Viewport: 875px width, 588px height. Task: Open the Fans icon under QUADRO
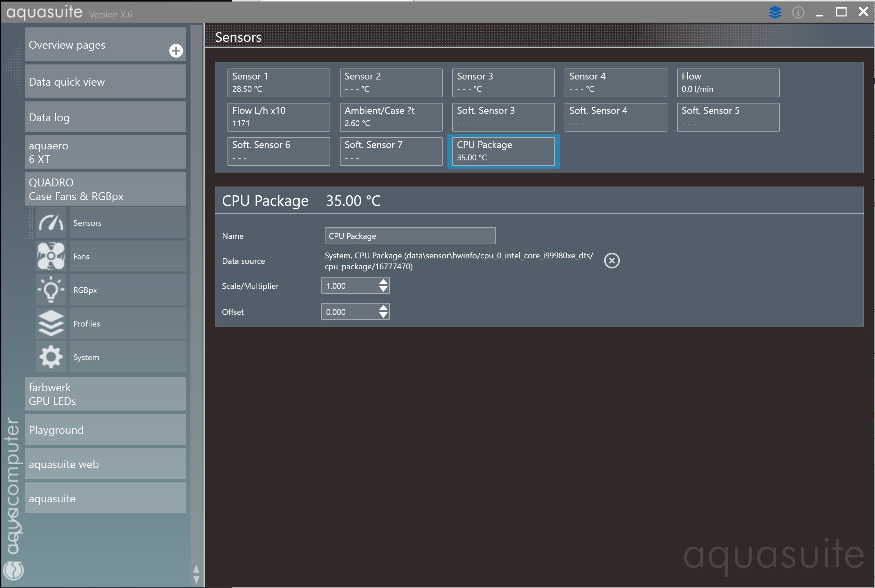click(51, 256)
